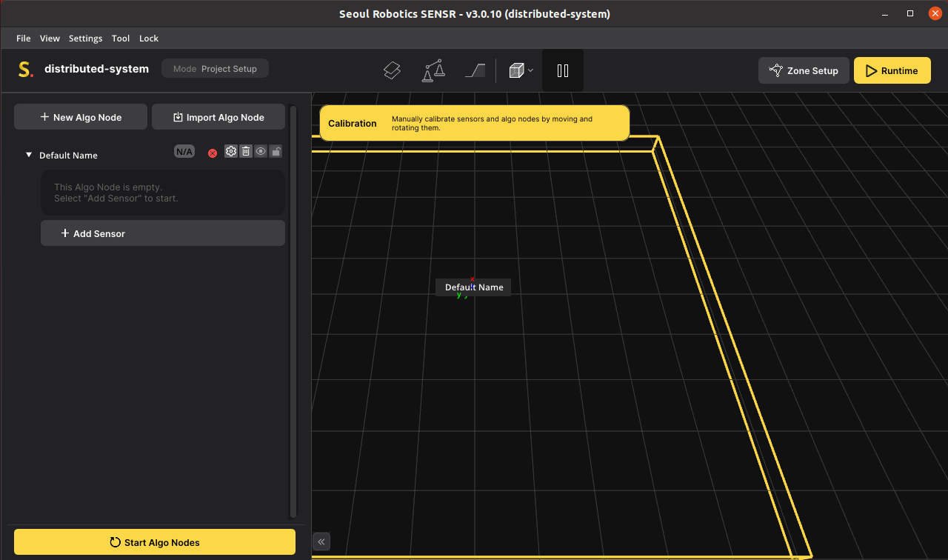Open the Lock menu

[x=149, y=39]
